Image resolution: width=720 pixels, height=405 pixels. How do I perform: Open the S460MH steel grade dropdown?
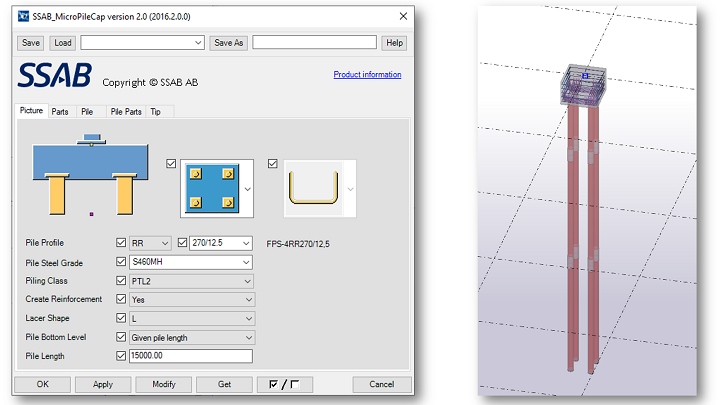click(191, 262)
